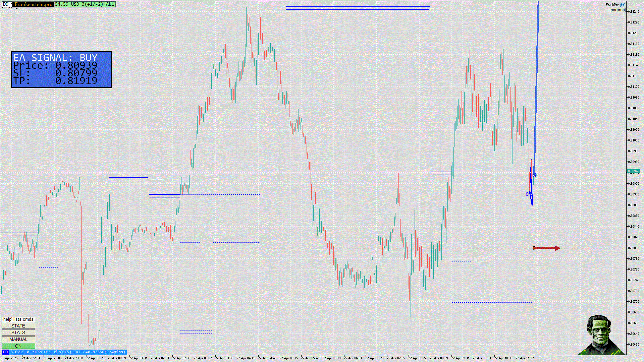Click the 'help' lists cmds field
This screenshot has width=644, height=362.
[18, 319]
